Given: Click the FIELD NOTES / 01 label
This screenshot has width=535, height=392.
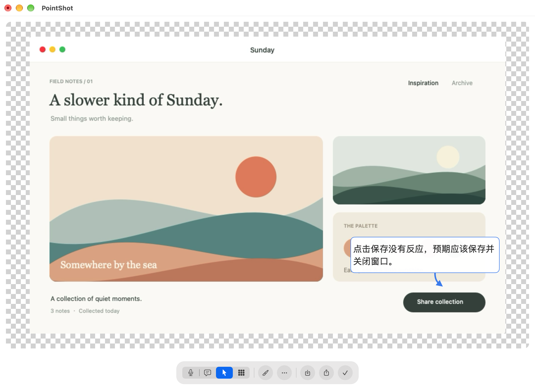Looking at the screenshot, I should 71,81.
